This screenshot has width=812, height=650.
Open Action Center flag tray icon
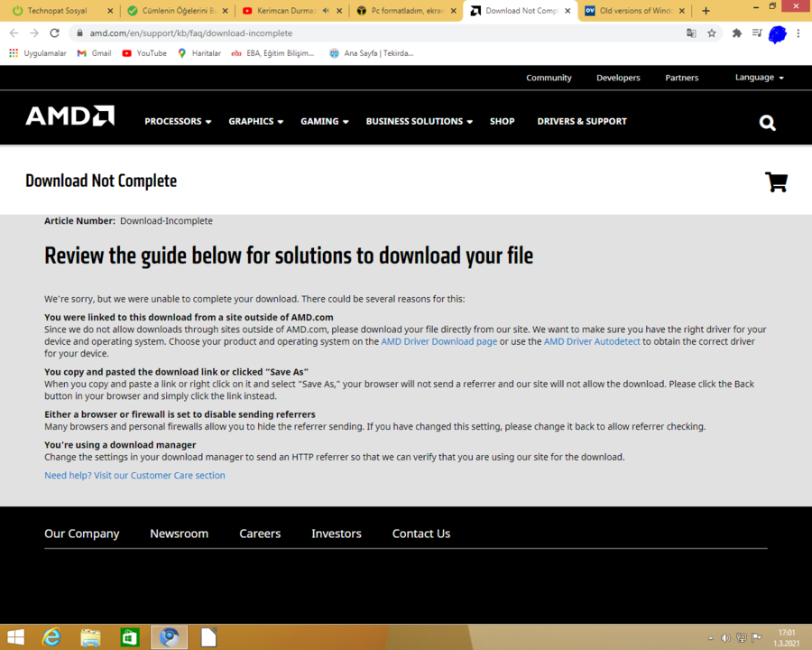757,638
